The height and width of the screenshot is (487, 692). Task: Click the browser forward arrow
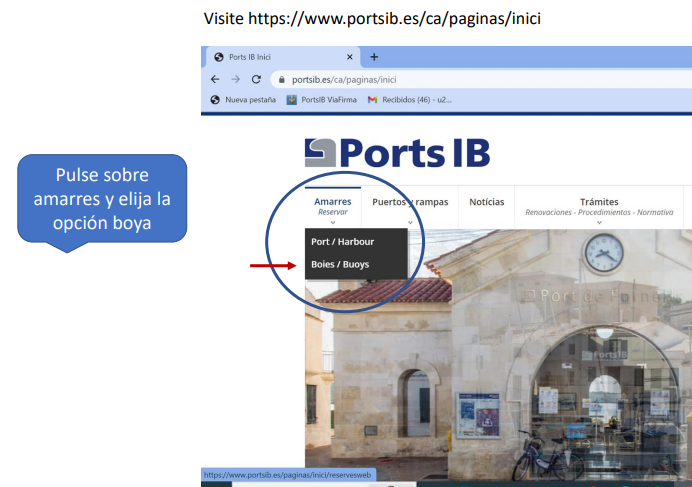(236, 79)
